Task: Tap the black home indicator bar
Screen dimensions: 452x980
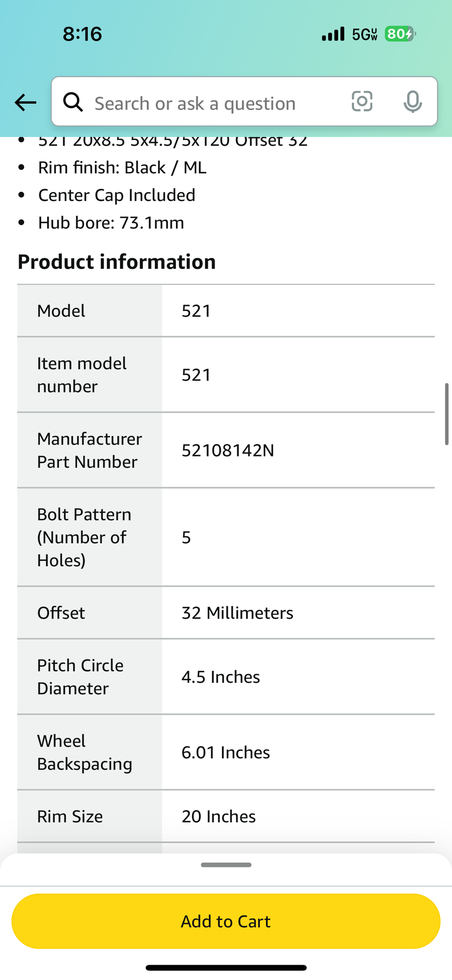Action: 226,968
